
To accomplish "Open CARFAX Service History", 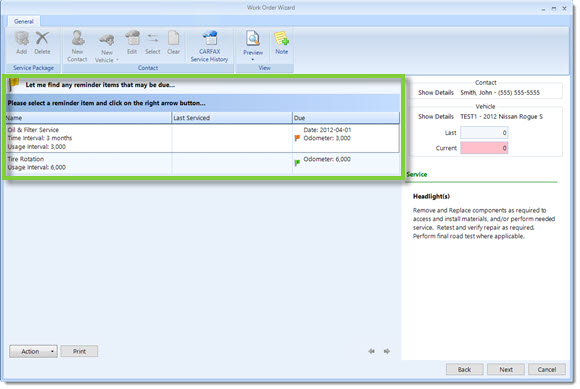I will pyautogui.click(x=209, y=46).
